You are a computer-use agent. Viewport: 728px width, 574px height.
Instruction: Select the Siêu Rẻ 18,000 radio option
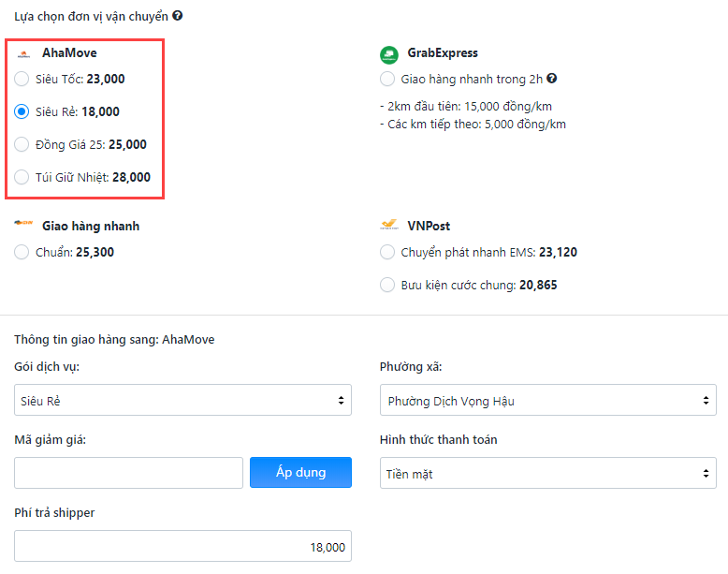pyautogui.click(x=22, y=111)
